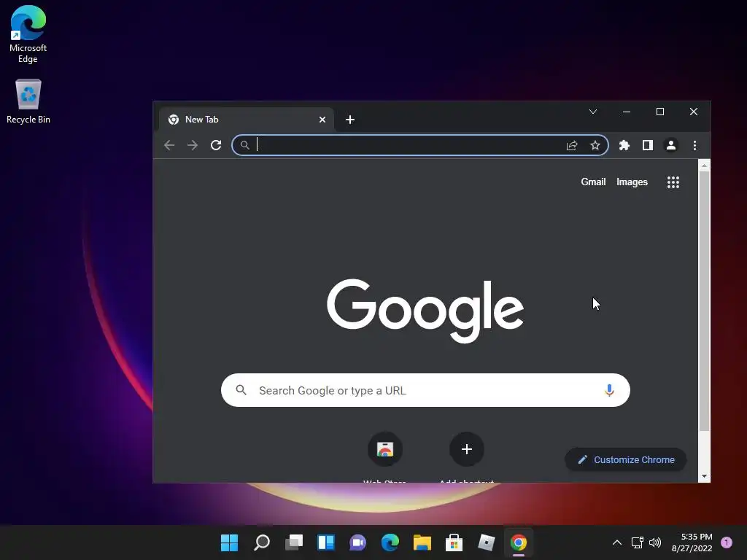The height and width of the screenshot is (560, 747).
Task: Click the page scrollbar down arrow
Action: click(x=704, y=476)
